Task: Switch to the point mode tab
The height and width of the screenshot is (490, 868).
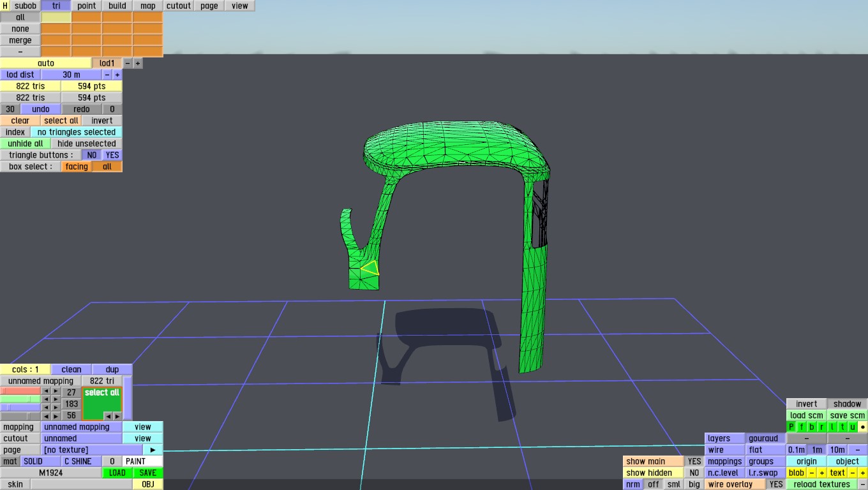Action: click(87, 6)
